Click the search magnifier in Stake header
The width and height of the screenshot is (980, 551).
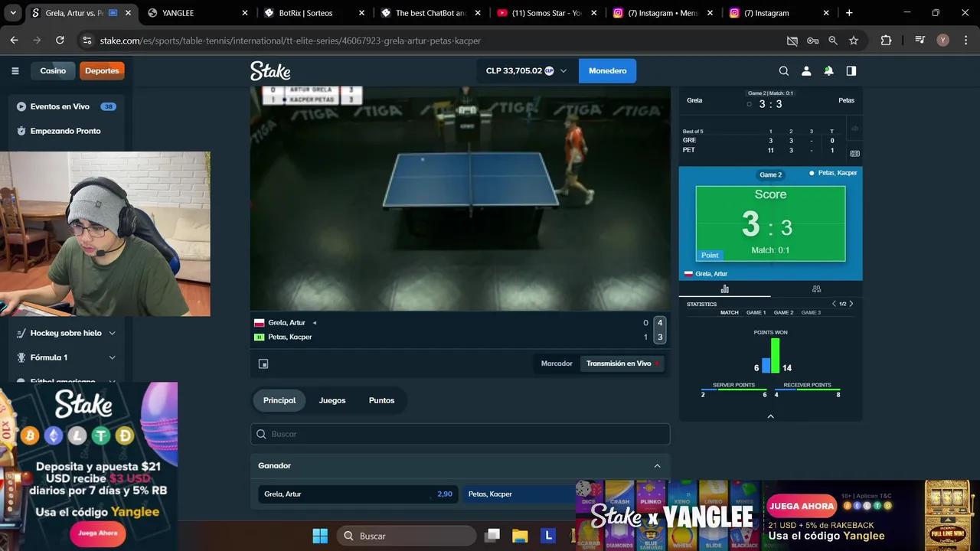pos(783,71)
